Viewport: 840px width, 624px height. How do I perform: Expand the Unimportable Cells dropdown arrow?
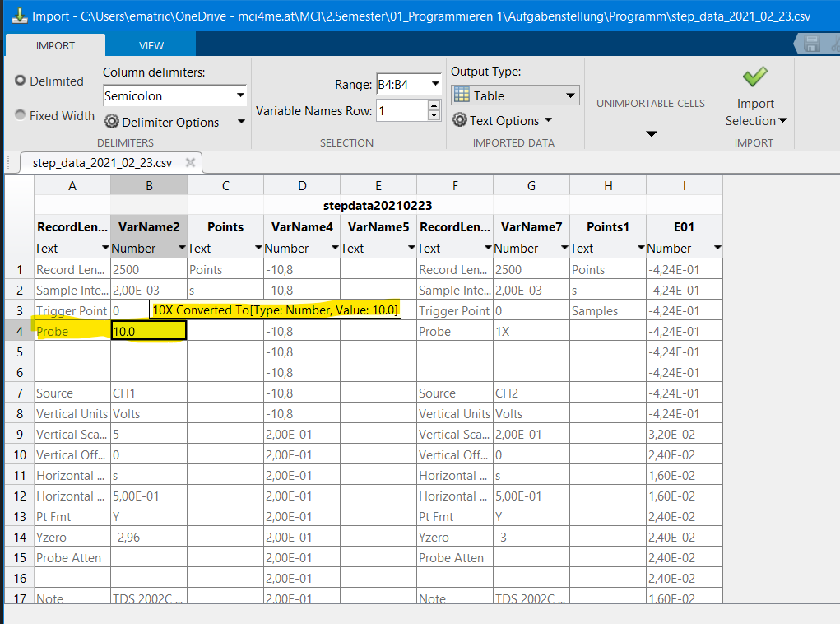(x=651, y=133)
